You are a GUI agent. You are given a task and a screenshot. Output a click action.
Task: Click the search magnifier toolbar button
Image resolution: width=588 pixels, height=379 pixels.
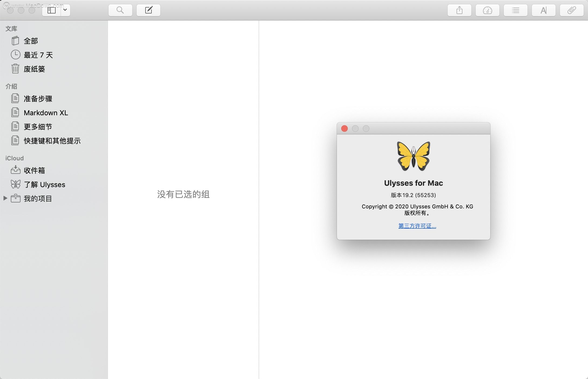tap(120, 10)
